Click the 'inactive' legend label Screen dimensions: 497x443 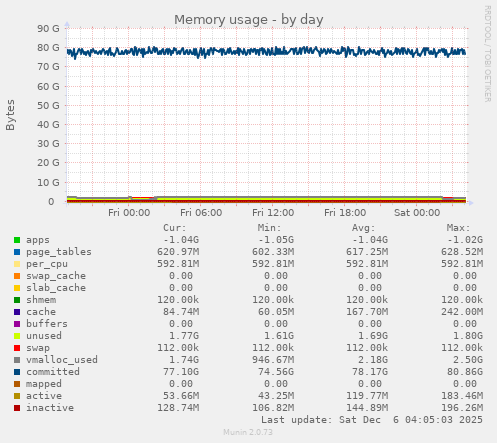pyautogui.click(x=50, y=408)
